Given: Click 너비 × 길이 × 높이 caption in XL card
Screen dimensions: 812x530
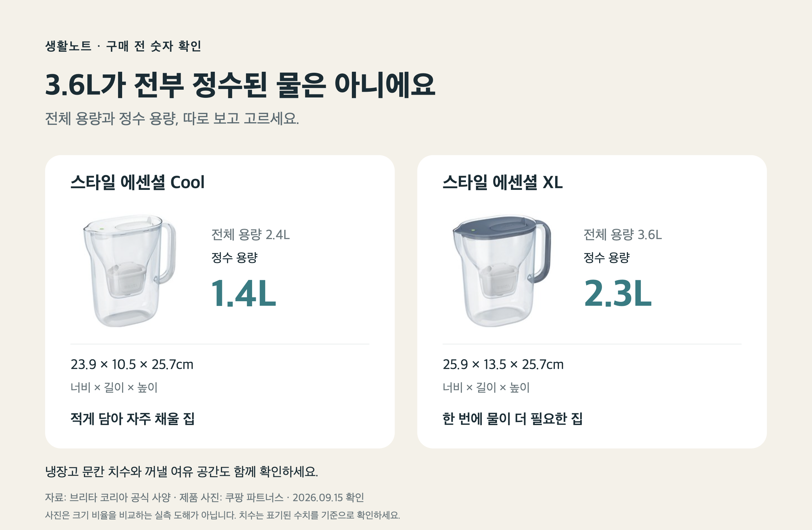Looking at the screenshot, I should tap(486, 388).
